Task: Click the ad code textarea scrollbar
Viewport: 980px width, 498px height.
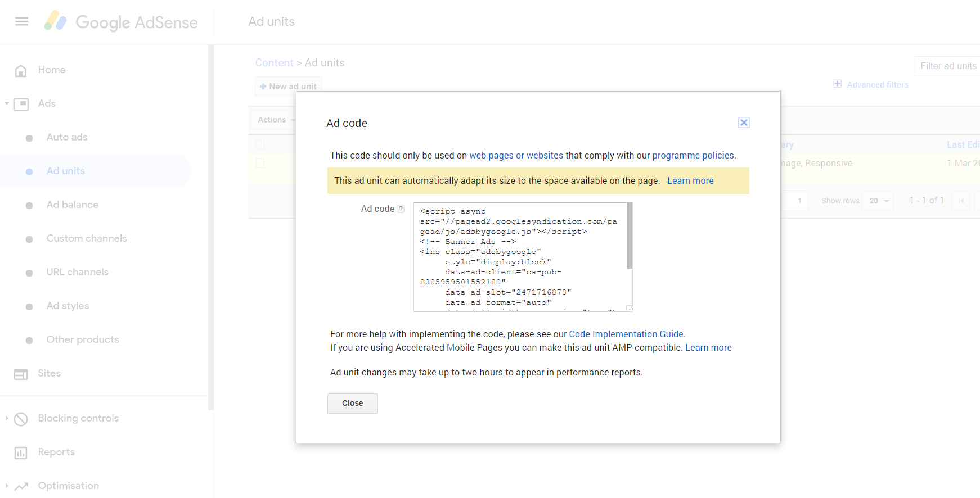Action: (x=630, y=236)
